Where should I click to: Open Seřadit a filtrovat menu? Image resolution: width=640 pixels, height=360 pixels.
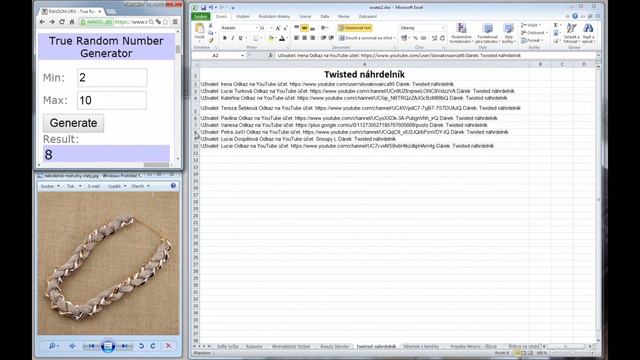[x=571, y=33]
